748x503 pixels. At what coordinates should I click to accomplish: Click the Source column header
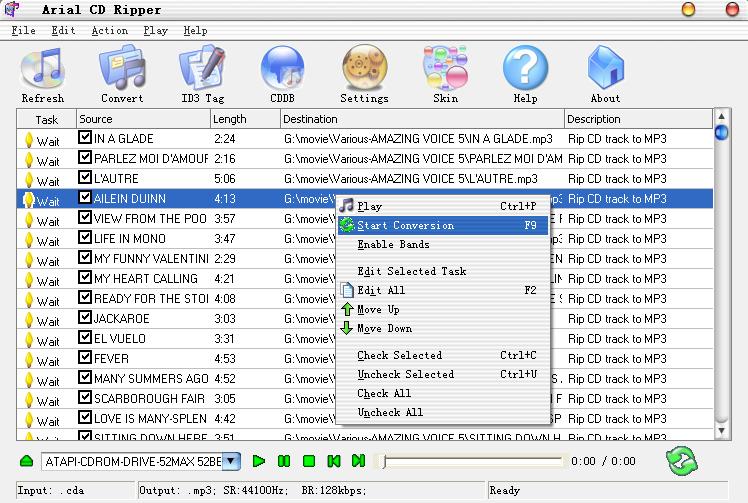[x=143, y=119]
